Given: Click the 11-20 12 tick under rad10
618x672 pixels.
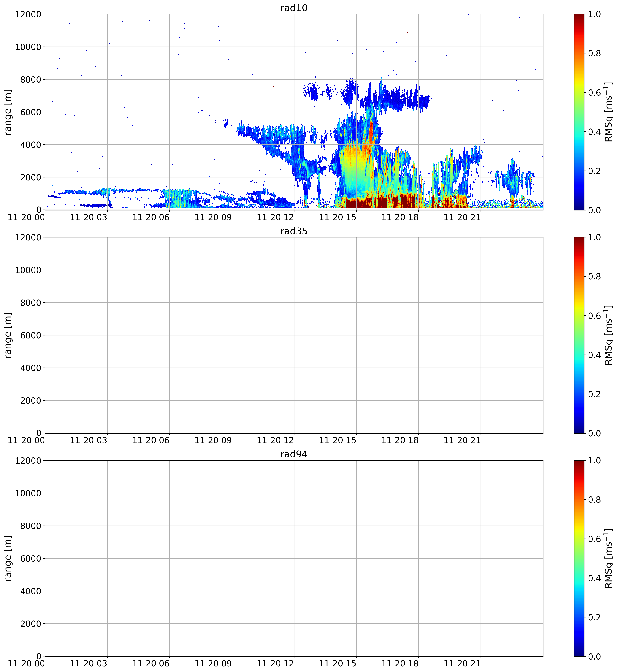Looking at the screenshot, I should pos(276,217).
